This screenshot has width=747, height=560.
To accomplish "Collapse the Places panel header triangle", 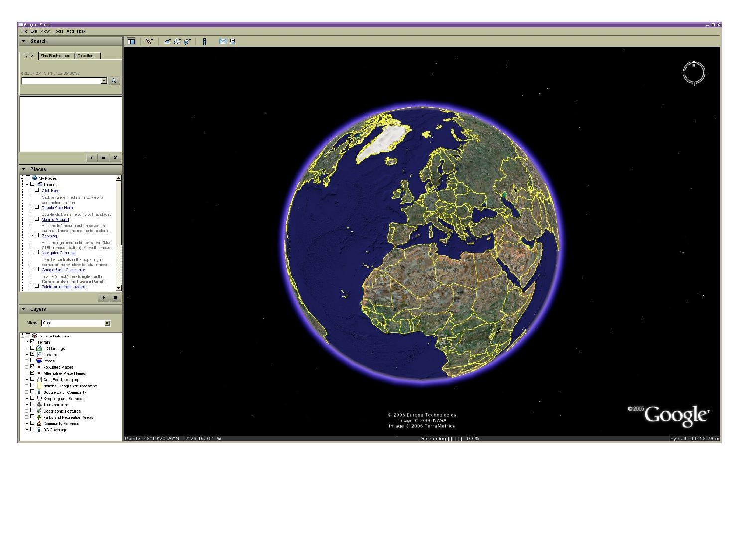I will coord(24,169).
